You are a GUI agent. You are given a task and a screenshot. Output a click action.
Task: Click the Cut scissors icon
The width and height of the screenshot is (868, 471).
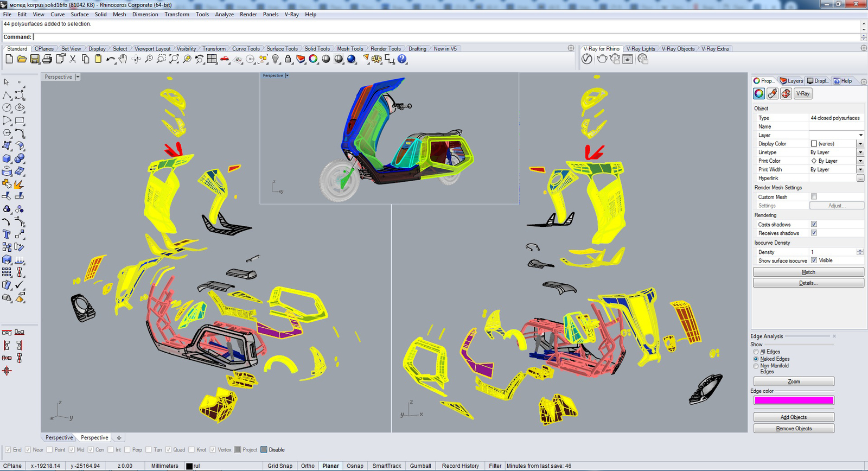click(x=73, y=59)
